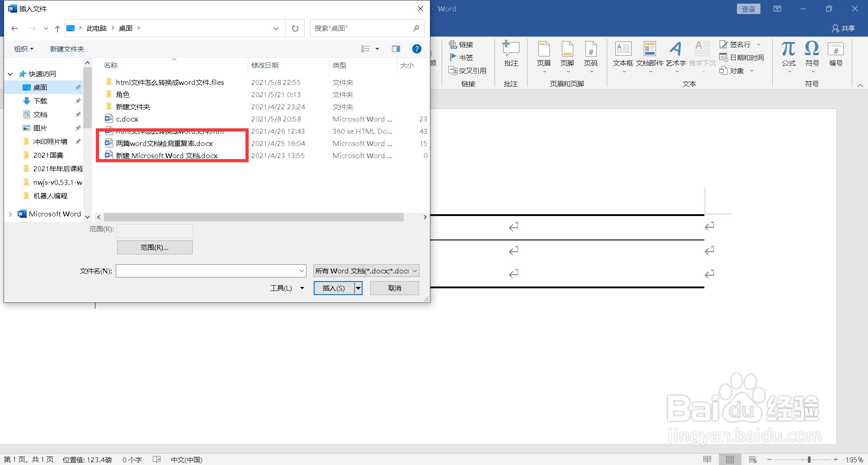
Task: Insert a 链接 hyperlink in Word ribbon
Action: pyautogui.click(x=461, y=44)
